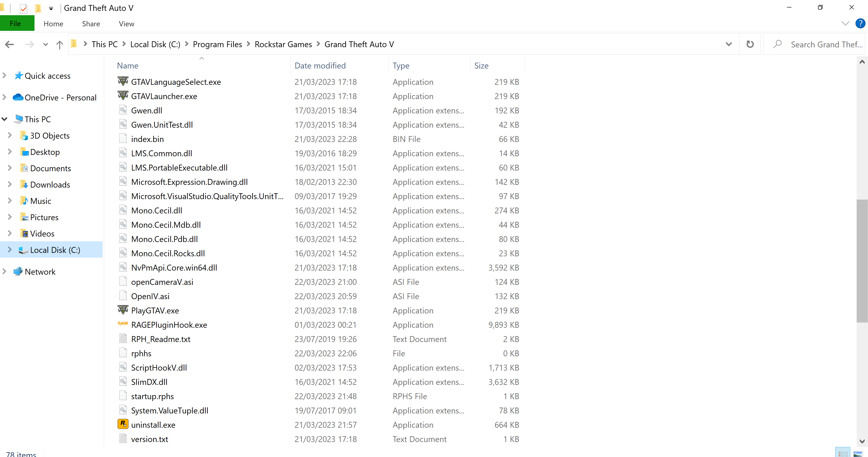868x457 pixels.
Task: Select the PlayGTAV.exe application icon
Action: 123,310
